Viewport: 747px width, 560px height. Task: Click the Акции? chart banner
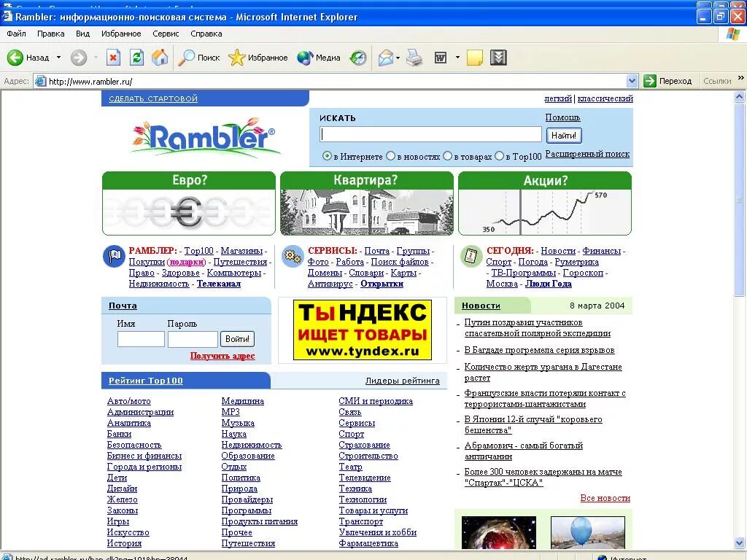tap(545, 203)
